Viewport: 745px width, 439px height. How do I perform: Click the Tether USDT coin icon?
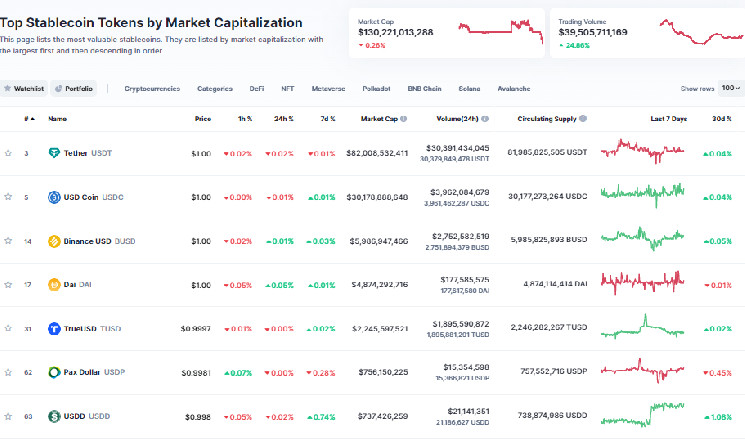coord(54,153)
